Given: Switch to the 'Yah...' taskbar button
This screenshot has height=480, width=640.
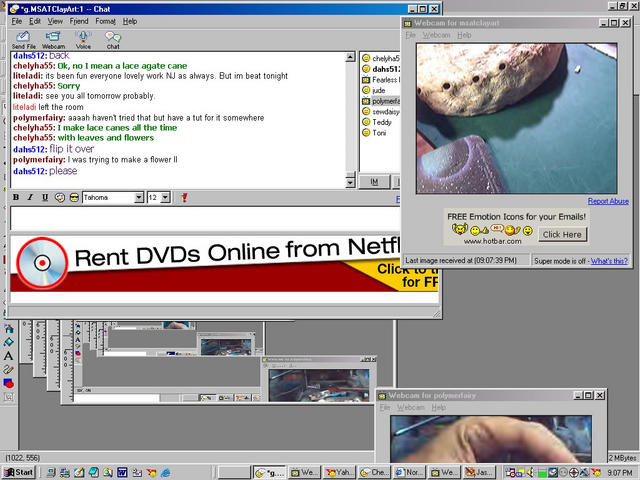Looking at the screenshot, I should click(x=339, y=473).
